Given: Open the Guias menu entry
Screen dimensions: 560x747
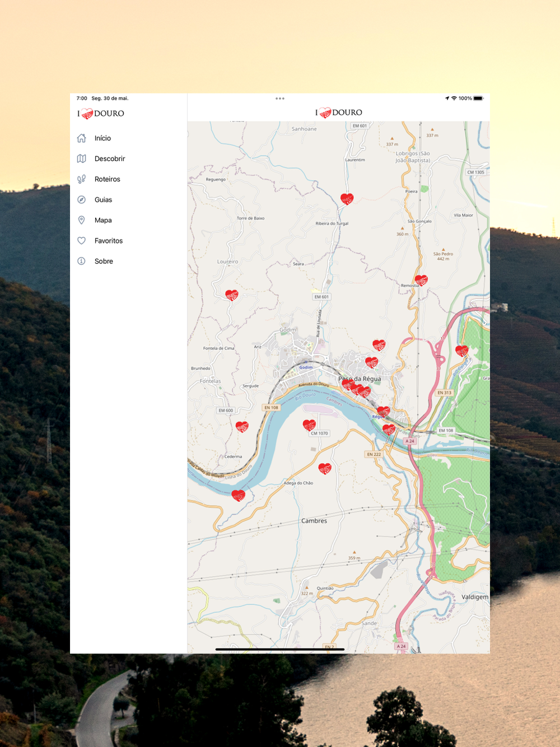Looking at the screenshot, I should coord(104,200).
